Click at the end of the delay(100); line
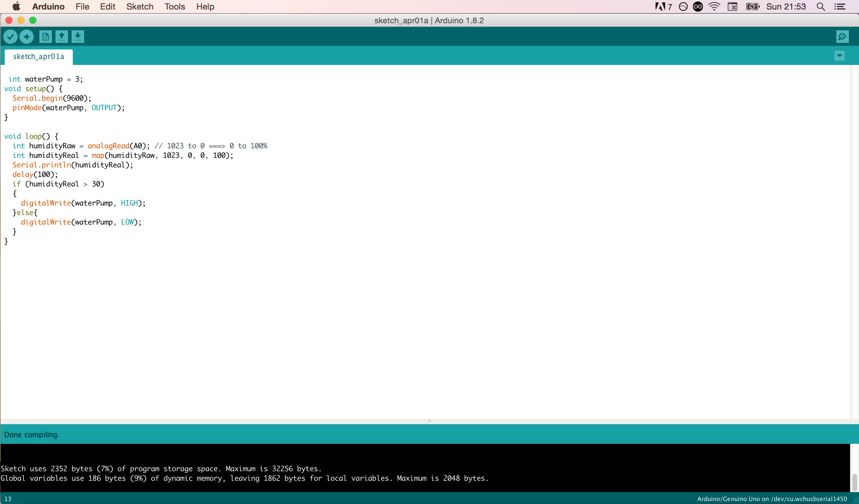 (58, 174)
